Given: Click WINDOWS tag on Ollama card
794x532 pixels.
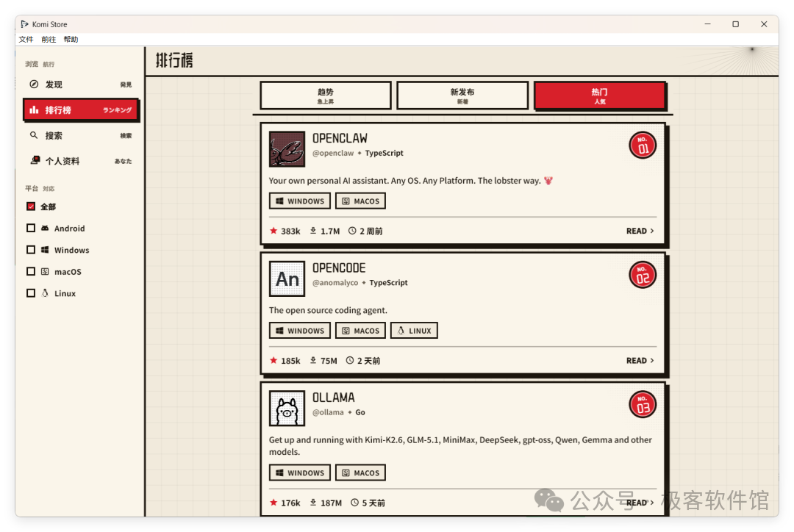Looking at the screenshot, I should (300, 472).
